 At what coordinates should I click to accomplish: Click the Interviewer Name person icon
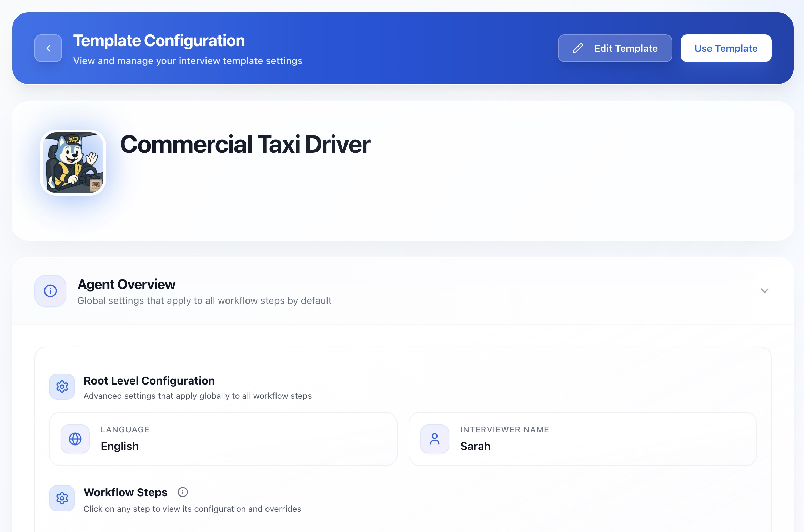[435, 439]
